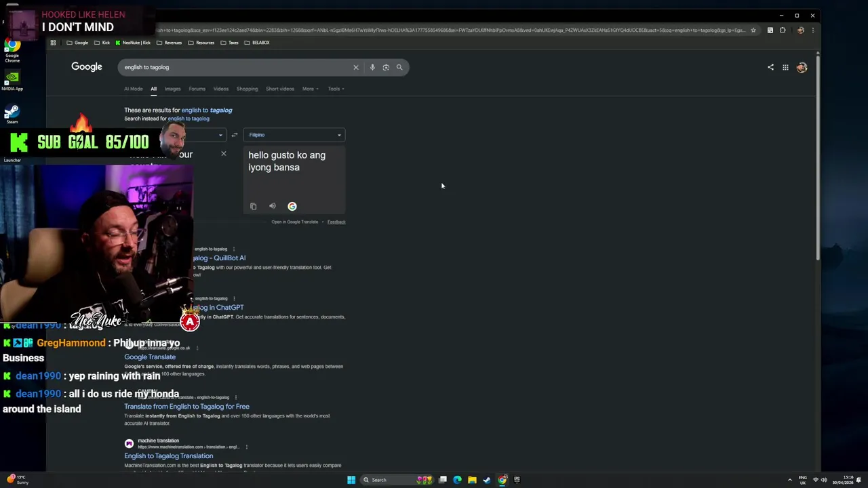Open the source language dropdown arrow

[x=220, y=135]
